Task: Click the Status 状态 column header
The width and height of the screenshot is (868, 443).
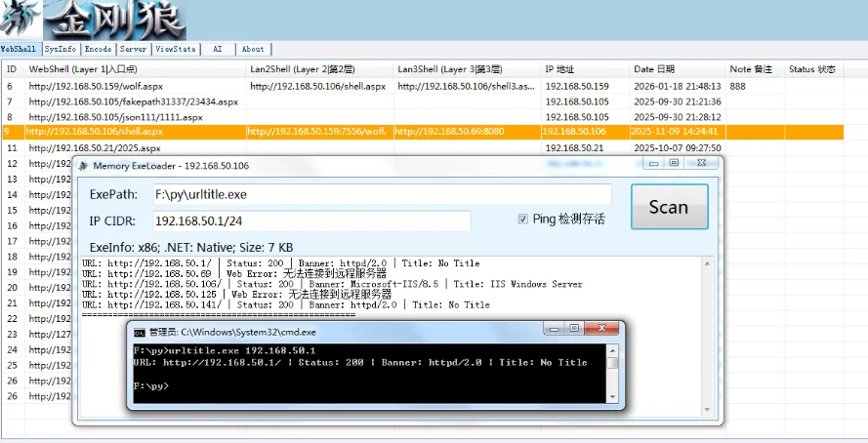Action: tap(814, 69)
